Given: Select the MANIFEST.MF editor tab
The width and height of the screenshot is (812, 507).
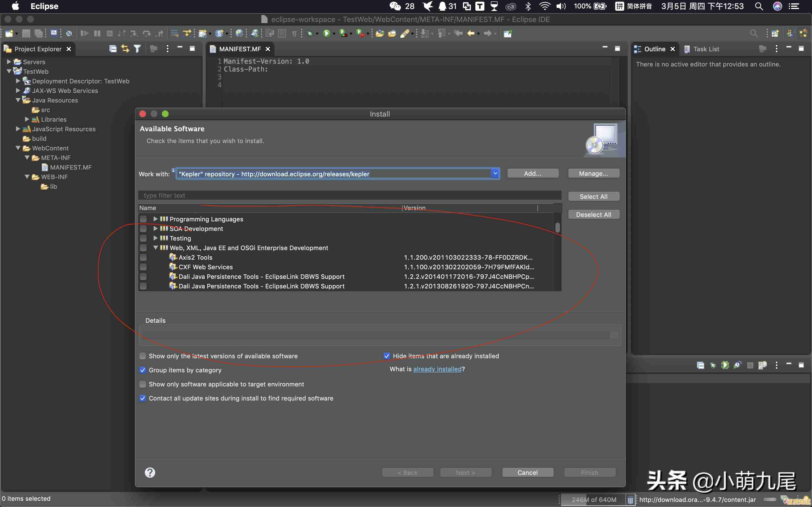Looking at the screenshot, I should (240, 49).
